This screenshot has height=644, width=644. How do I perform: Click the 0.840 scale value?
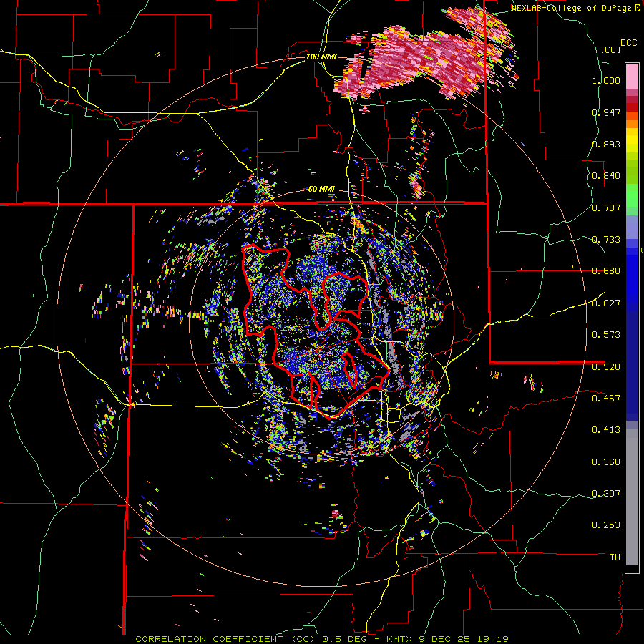[606, 176]
